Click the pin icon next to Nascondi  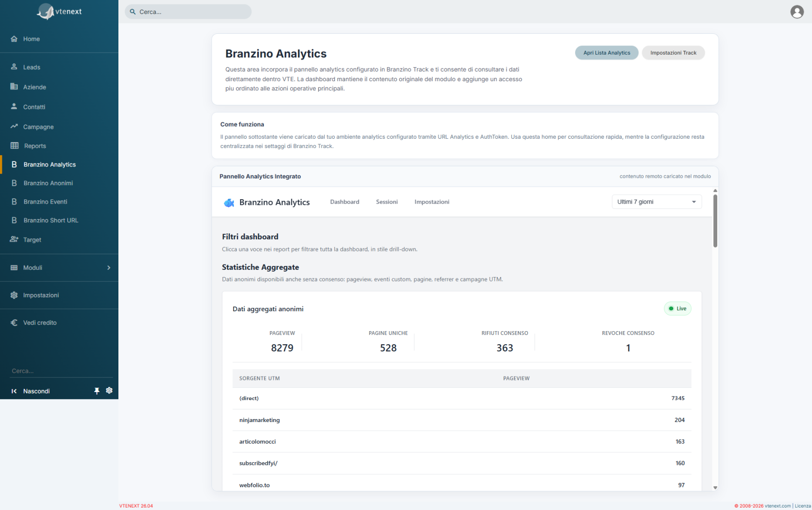[97, 391]
